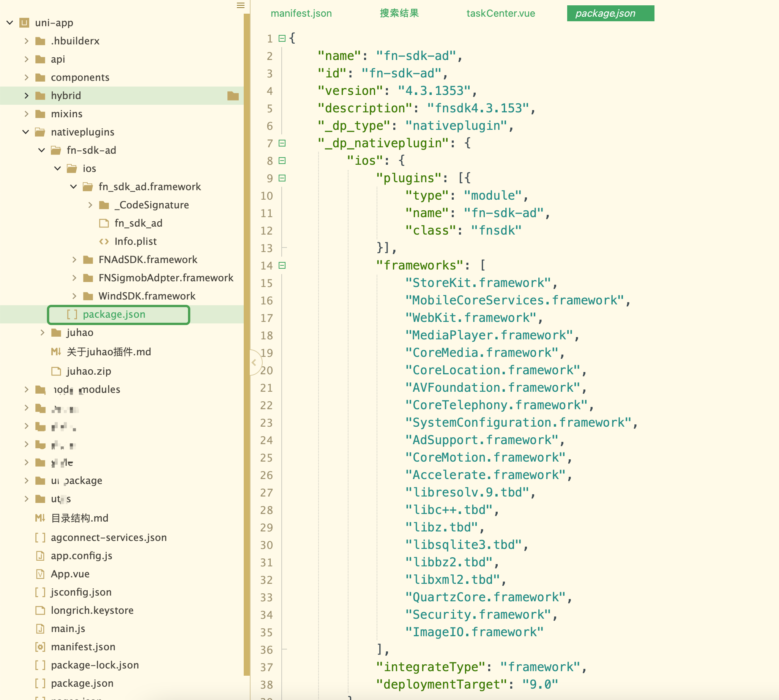Image resolution: width=779 pixels, height=700 pixels.
Task: Click the WindSDK.framework folder icon
Action: click(88, 296)
